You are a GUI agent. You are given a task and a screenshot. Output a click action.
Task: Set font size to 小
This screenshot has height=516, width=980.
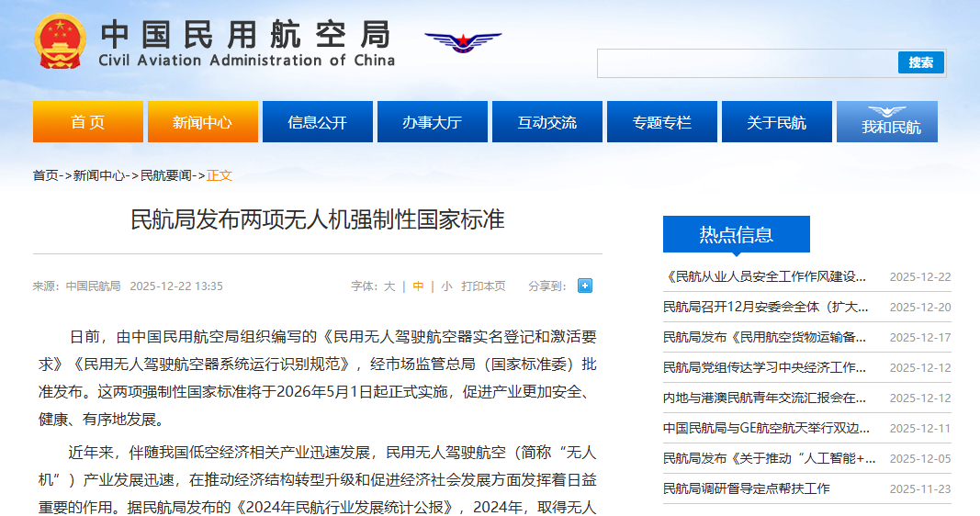(446, 286)
